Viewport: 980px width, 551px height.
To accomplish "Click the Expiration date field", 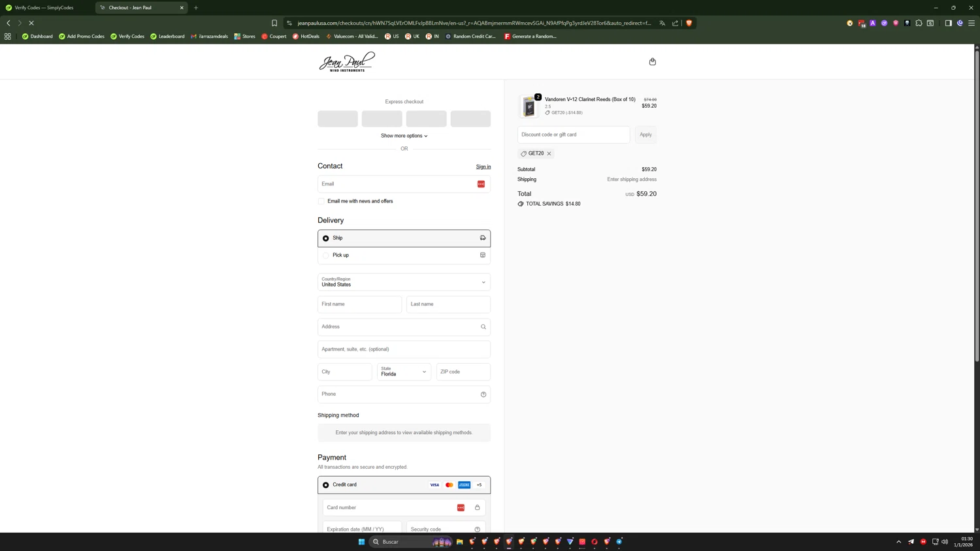I will [x=363, y=528].
